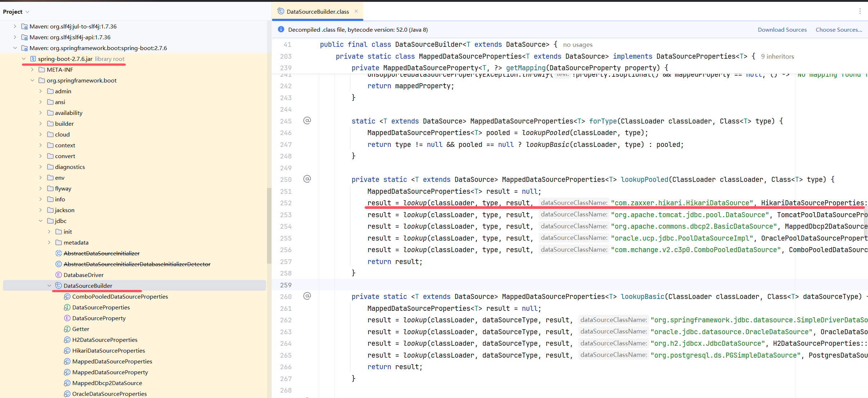Click gutter @ icon at line 260
868x398 pixels.
(307, 296)
